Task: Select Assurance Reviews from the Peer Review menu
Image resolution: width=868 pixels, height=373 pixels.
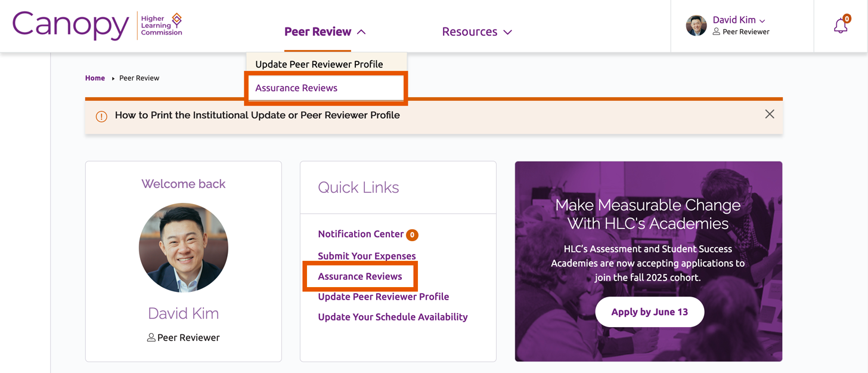Action: coord(296,88)
